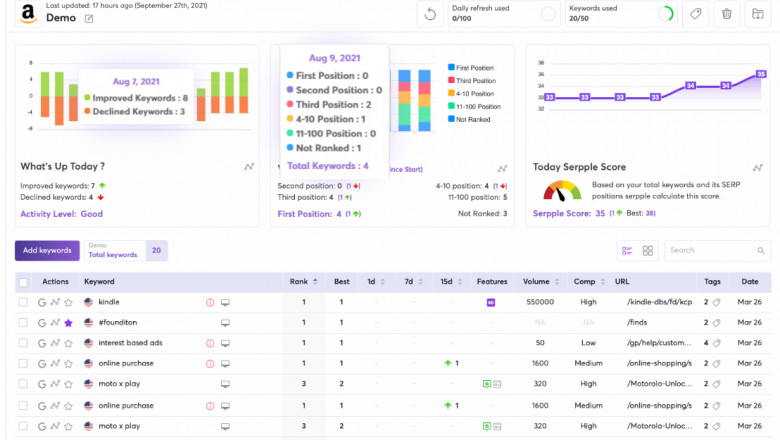Click the refresh rankings icon
The image size is (780, 440).
point(430,14)
